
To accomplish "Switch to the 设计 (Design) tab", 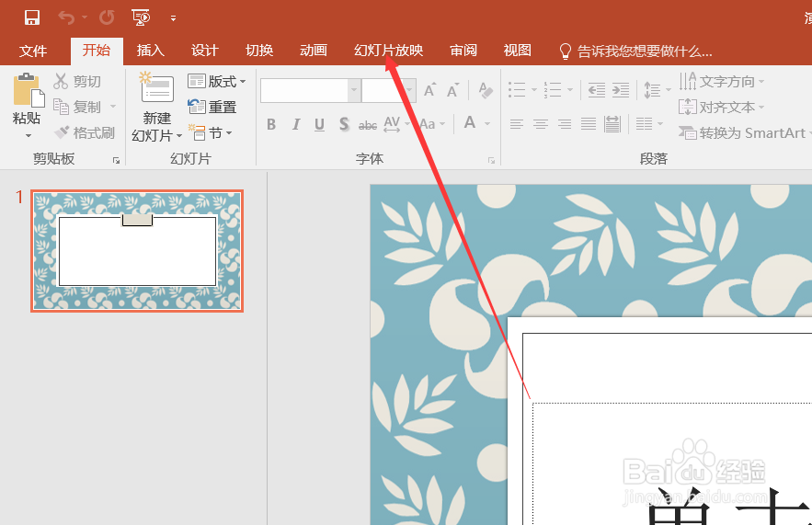I will 205,51.
